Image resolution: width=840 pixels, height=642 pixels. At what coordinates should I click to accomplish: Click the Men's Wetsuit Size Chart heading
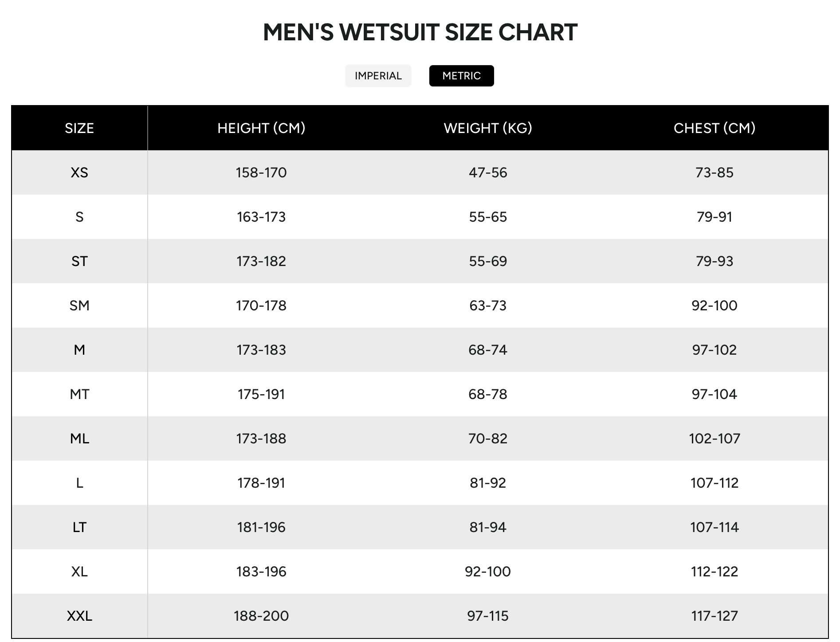420,32
